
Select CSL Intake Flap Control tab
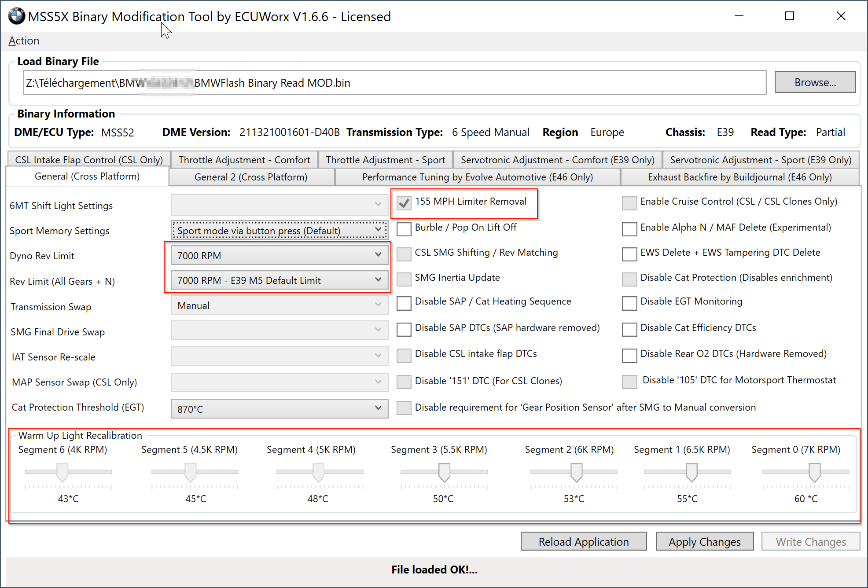[x=89, y=160]
